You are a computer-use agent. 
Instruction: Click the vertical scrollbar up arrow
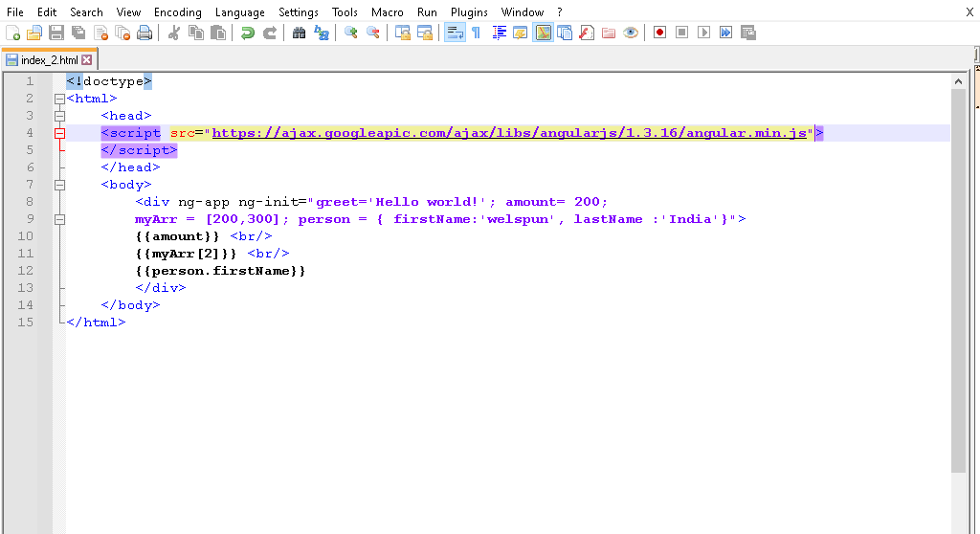(x=958, y=82)
